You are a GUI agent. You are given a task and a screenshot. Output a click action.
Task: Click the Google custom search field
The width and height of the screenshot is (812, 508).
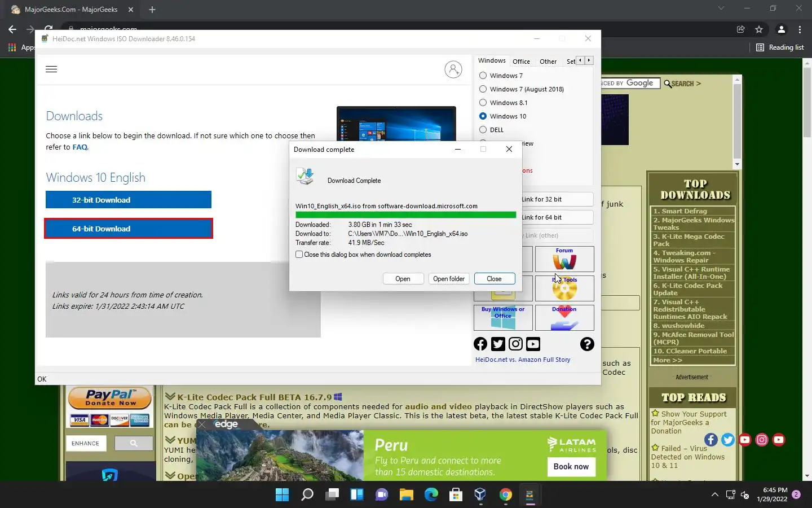pos(630,84)
